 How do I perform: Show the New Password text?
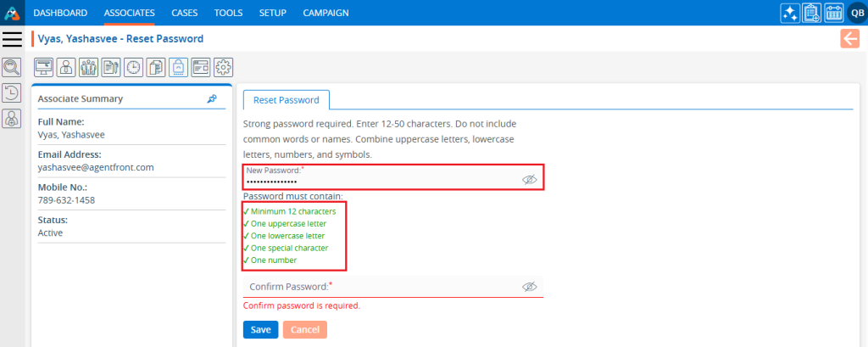point(530,180)
